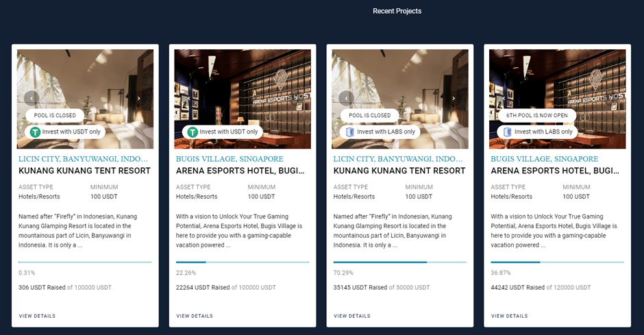Click '306 USDT Raised of 100000 USDT' text
The image size is (644, 335).
tap(65, 287)
